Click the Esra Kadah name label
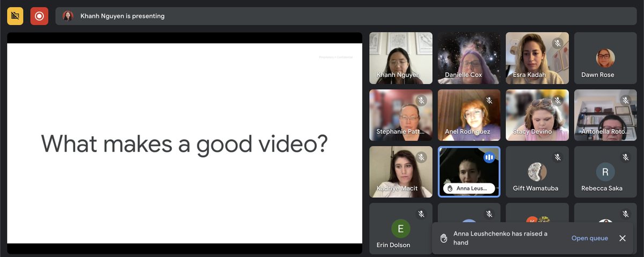Screen dimensions: 644x257 530,75
